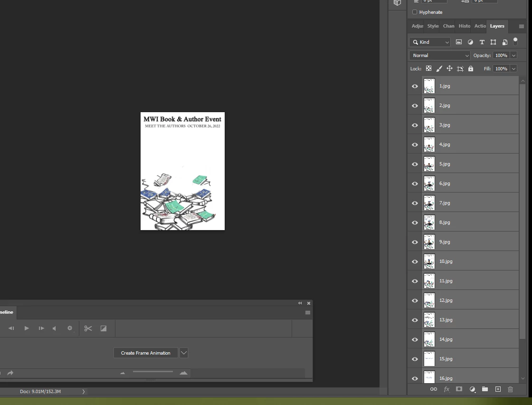Screen dimensions: 532x405
Task: Enable the Hyphenate checkbox
Action: pyautogui.click(x=415, y=12)
